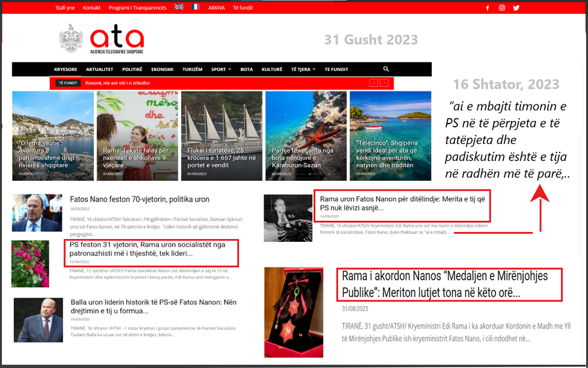Image resolution: width=588 pixels, height=368 pixels.
Task: Open the POLITIKË menu section
Action: coord(132,69)
